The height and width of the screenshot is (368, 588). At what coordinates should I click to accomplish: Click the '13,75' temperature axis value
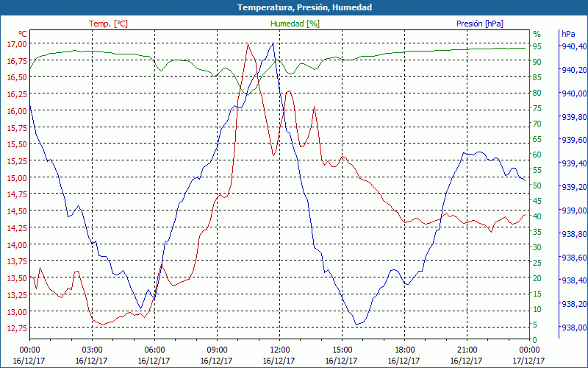tap(17, 261)
